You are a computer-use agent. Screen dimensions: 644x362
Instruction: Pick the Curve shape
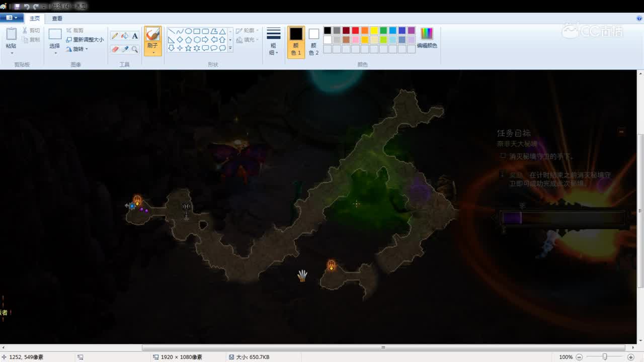point(180,31)
